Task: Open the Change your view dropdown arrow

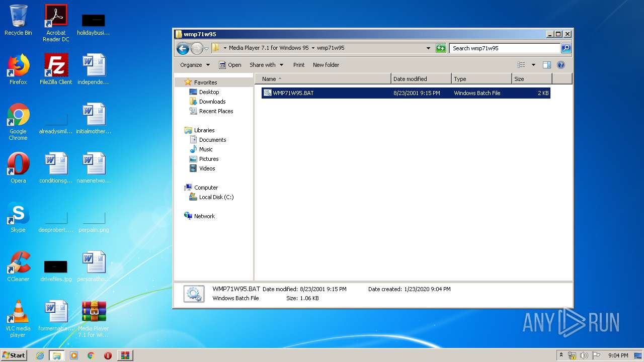Action: pos(533,65)
